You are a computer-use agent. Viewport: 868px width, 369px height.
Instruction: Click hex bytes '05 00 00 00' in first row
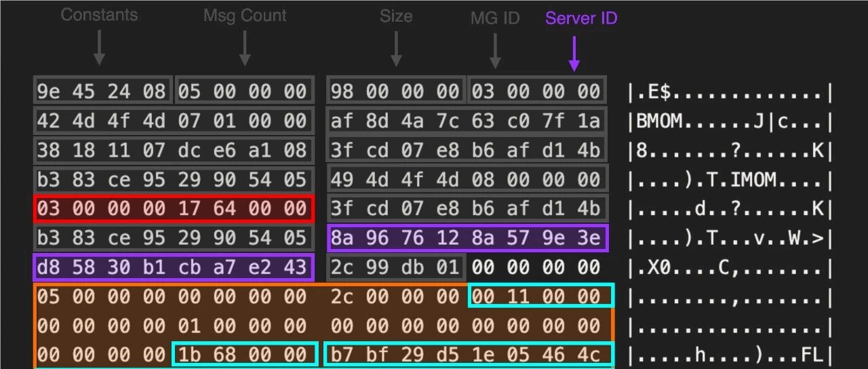(245, 91)
